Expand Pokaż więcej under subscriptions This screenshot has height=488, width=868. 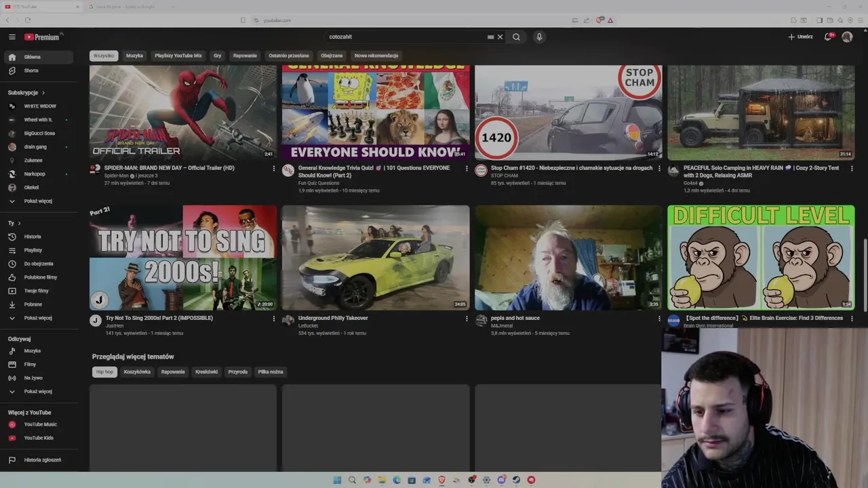(x=38, y=201)
